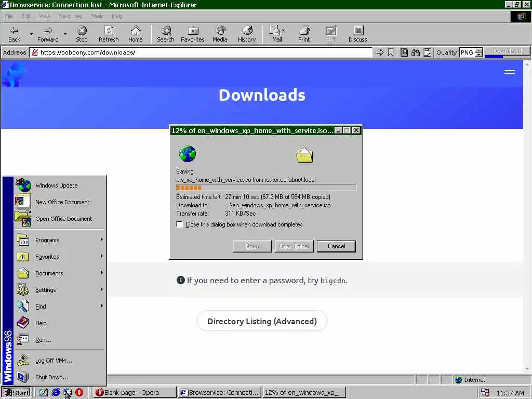Open the Edit menu
The width and height of the screenshot is (532, 399).
pos(26,16)
